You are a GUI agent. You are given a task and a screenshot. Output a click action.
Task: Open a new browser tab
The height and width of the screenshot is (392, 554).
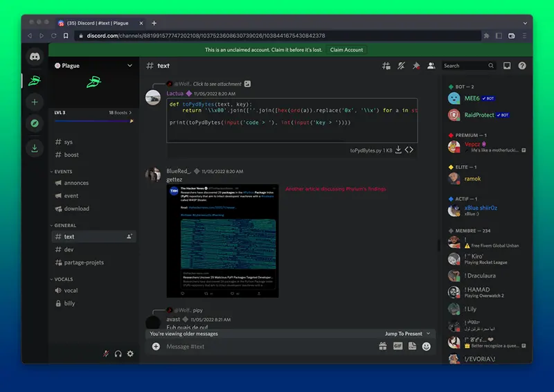154,23
